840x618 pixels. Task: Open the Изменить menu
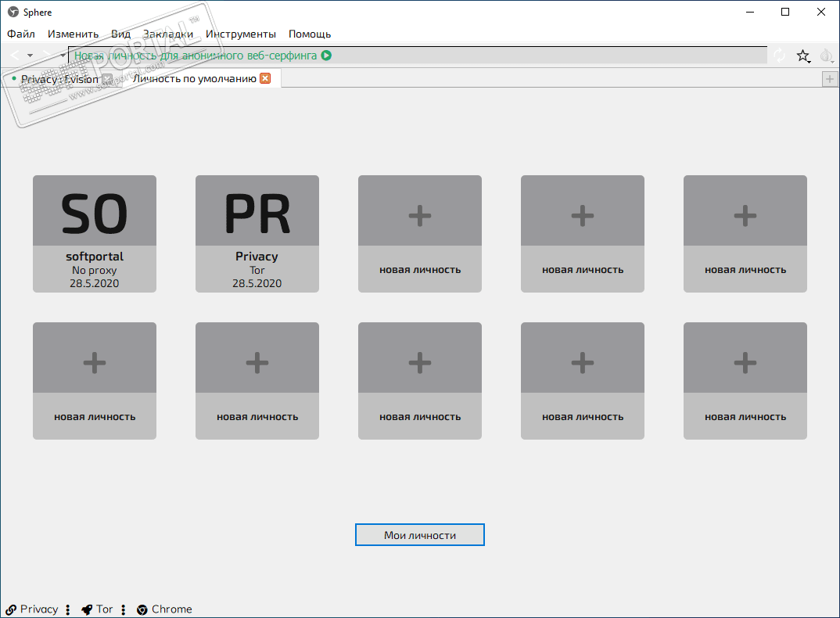click(74, 34)
